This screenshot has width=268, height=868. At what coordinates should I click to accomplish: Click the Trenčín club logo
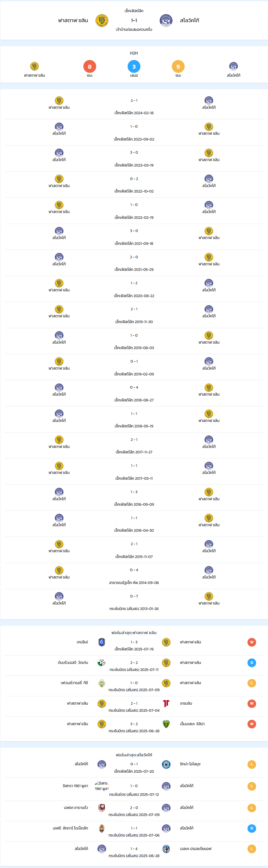tap(166, 704)
